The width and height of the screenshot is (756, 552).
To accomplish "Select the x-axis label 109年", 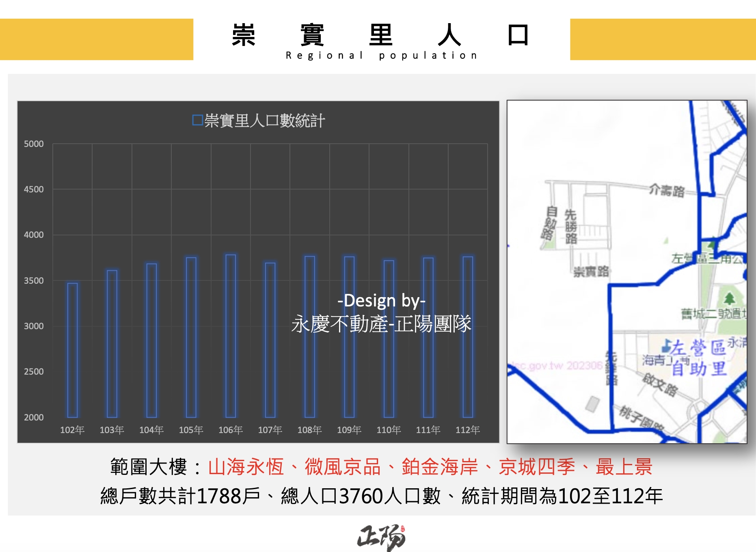I will [x=349, y=430].
